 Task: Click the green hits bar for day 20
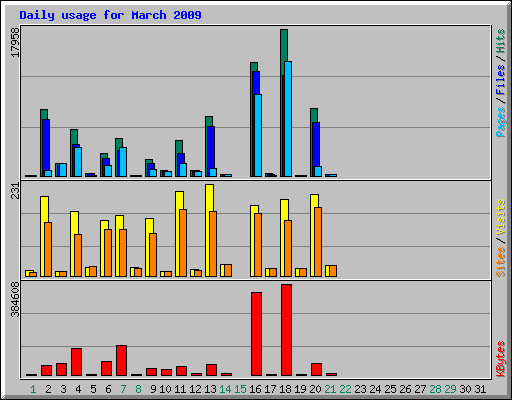(x=314, y=115)
